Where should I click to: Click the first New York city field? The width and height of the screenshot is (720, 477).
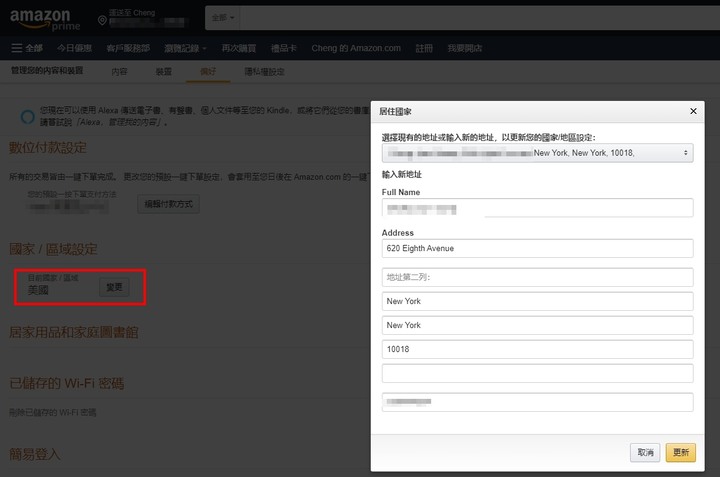pos(537,301)
